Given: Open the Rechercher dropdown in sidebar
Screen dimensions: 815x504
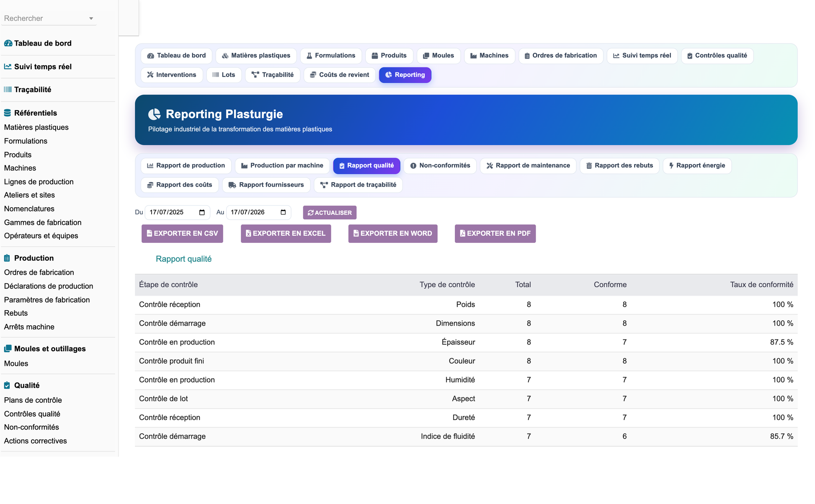Looking at the screenshot, I should coord(49,18).
